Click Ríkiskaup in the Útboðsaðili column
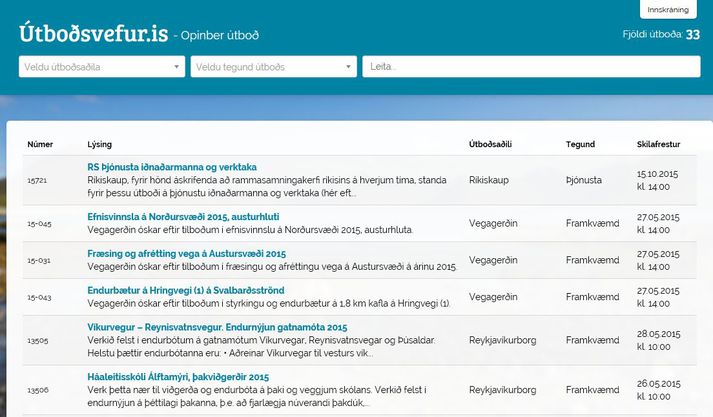The width and height of the screenshot is (713, 417). (490, 180)
